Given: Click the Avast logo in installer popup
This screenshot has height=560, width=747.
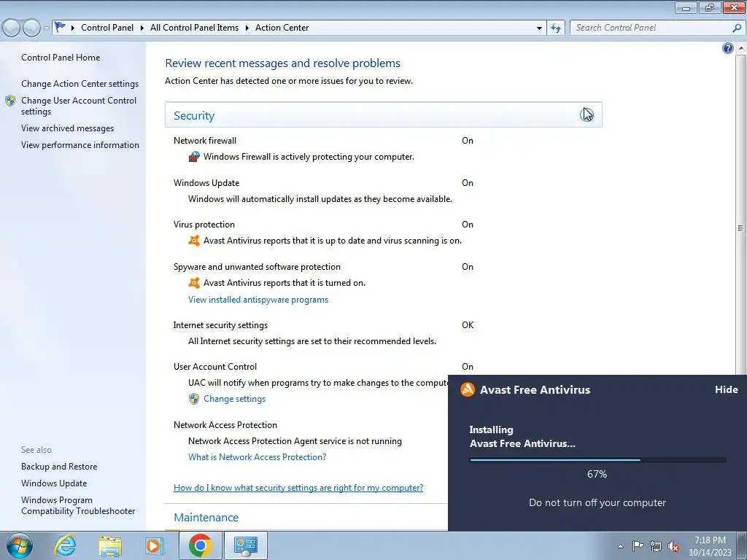Looking at the screenshot, I should tap(468, 389).
